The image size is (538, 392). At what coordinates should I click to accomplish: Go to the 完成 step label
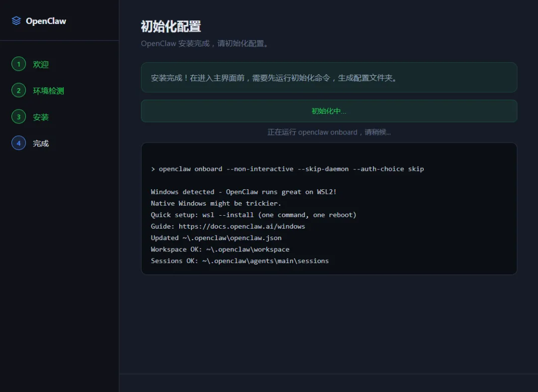(41, 143)
